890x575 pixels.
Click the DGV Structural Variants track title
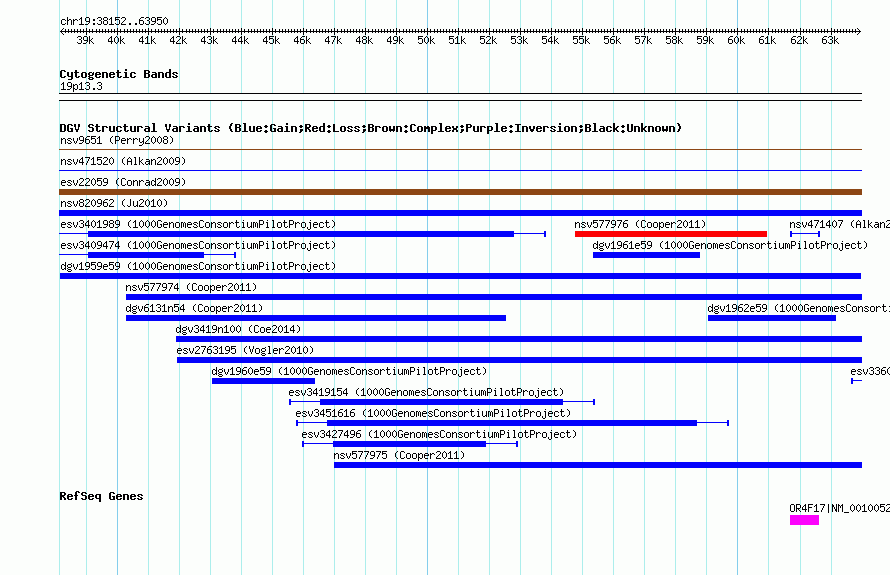tap(371, 128)
